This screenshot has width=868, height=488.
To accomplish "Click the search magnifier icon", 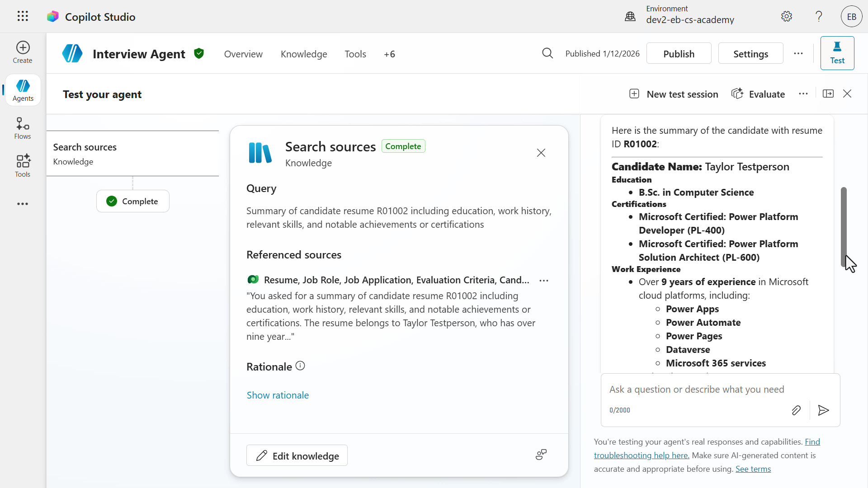I will pos(547,53).
